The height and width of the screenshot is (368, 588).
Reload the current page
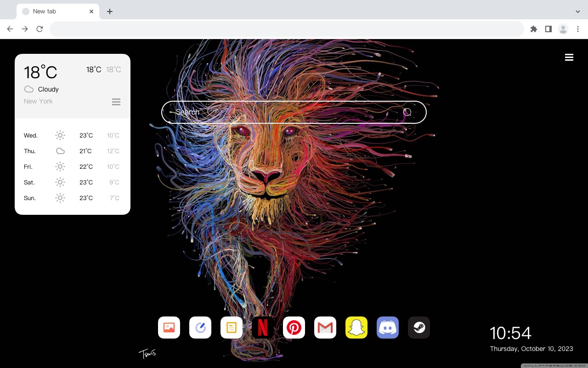(x=40, y=29)
